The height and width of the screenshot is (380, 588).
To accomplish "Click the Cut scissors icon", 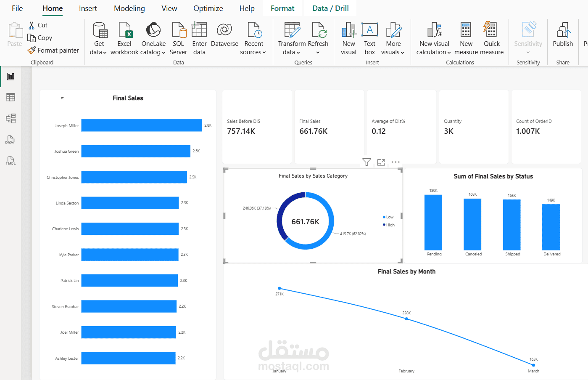I will click(x=32, y=25).
